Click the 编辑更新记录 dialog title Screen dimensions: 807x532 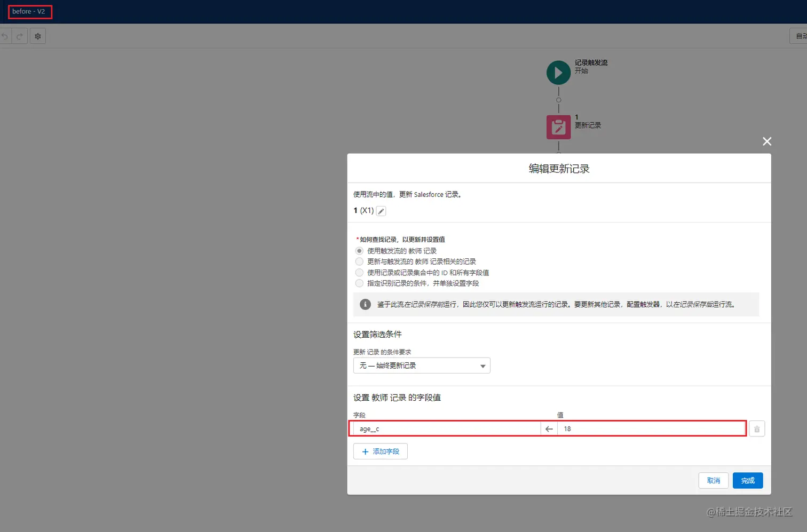(559, 169)
